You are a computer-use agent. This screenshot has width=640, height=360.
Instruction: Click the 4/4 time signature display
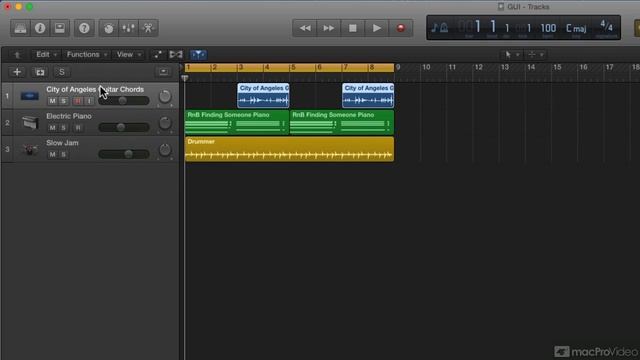607,27
